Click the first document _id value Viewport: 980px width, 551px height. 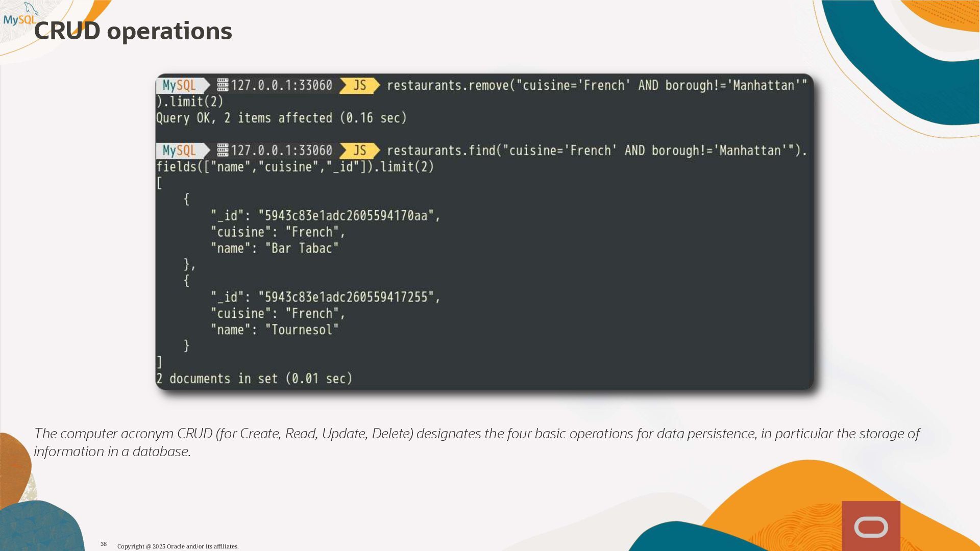346,216
